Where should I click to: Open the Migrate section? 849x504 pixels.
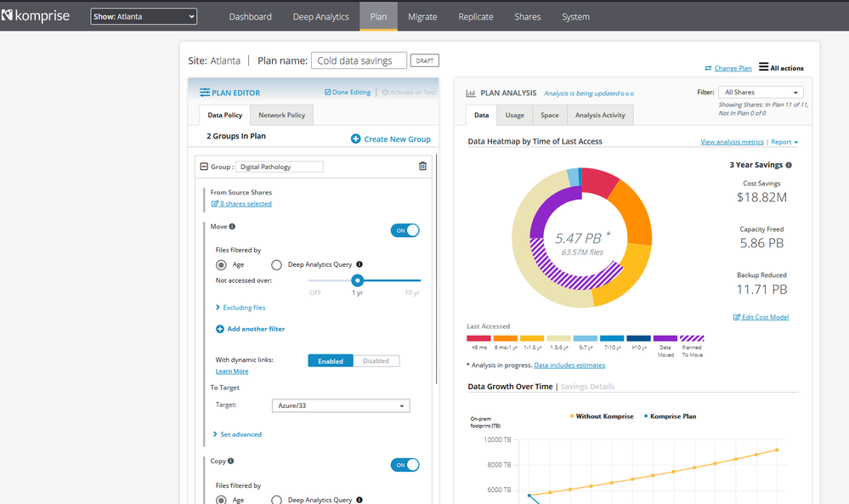pos(422,17)
